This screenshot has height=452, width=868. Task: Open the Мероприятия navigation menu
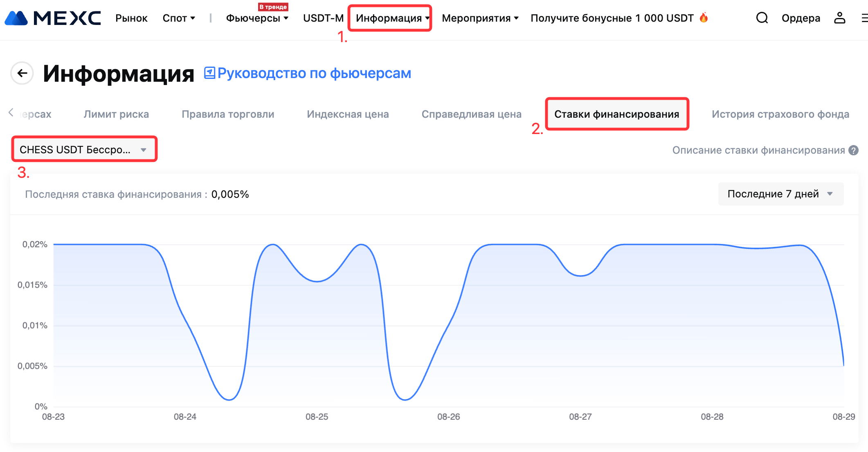tap(480, 18)
